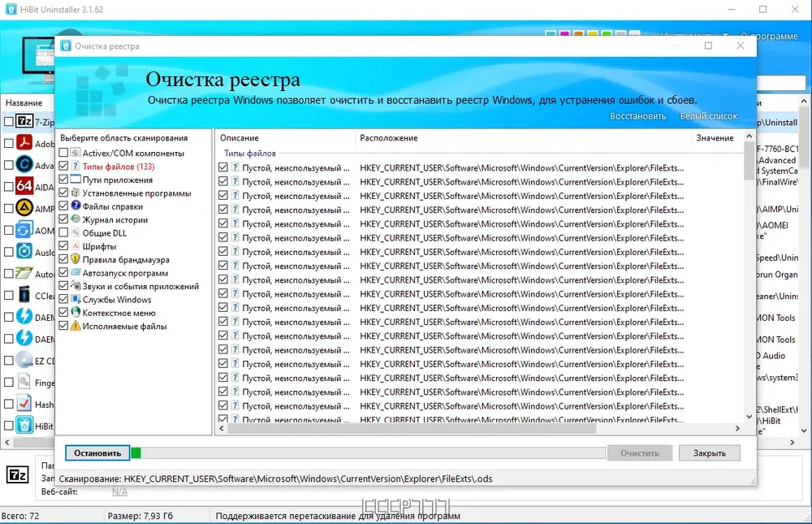This screenshot has height=524, width=812.
Task: Click the N/A website link in the details pane
Action: point(119,492)
